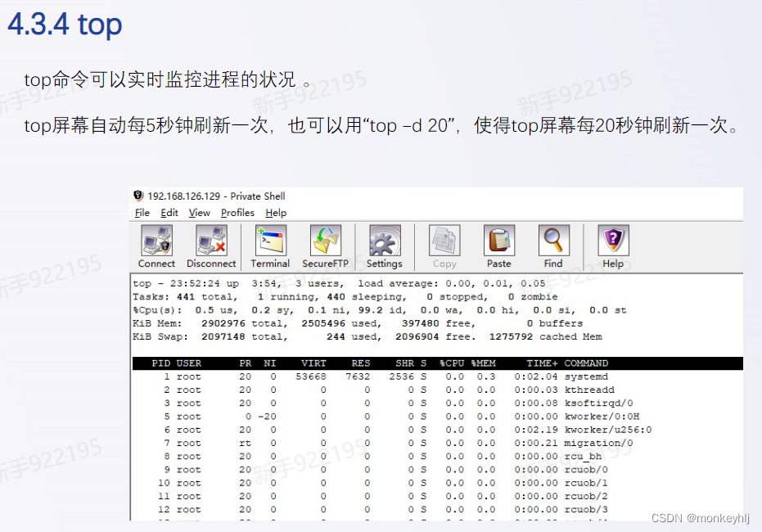Open the Edit menu
The height and width of the screenshot is (532, 762).
pos(169,212)
